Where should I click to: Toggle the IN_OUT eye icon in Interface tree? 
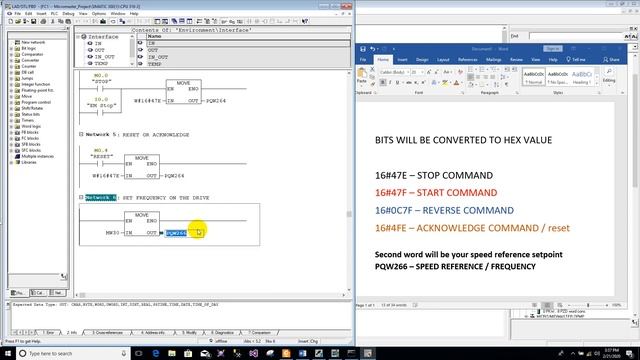point(90,57)
